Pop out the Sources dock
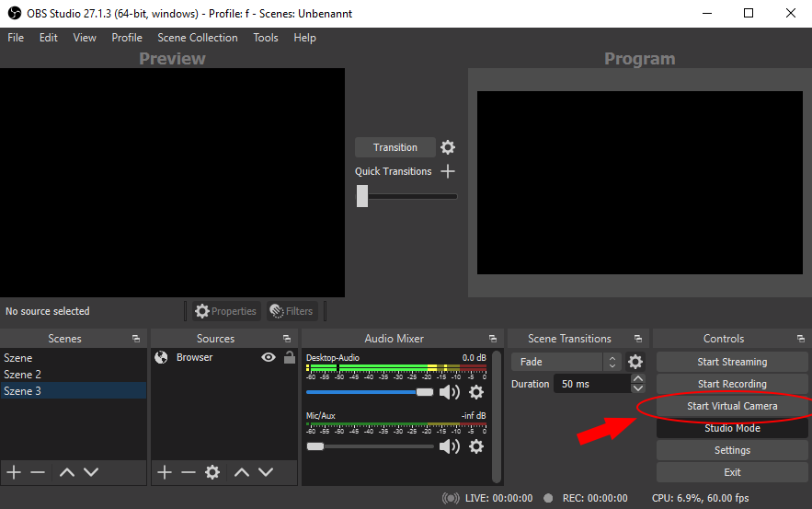Viewport: 812px width, 509px height. 286,339
